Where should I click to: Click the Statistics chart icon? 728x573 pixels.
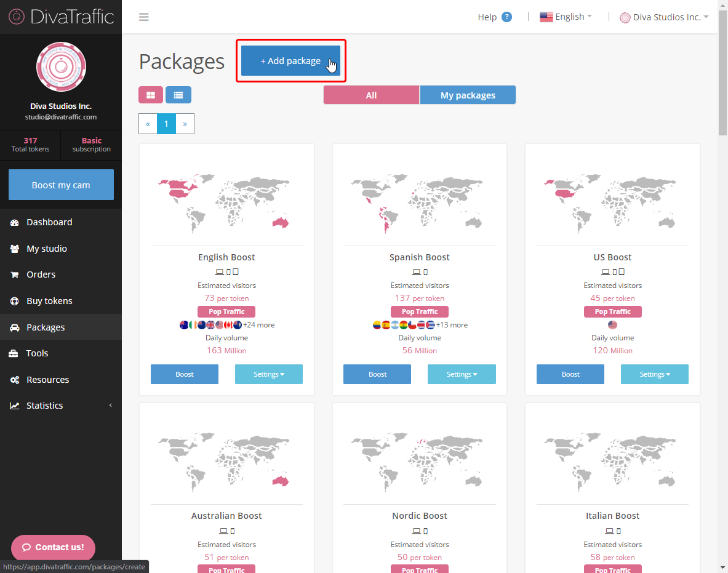click(x=14, y=406)
